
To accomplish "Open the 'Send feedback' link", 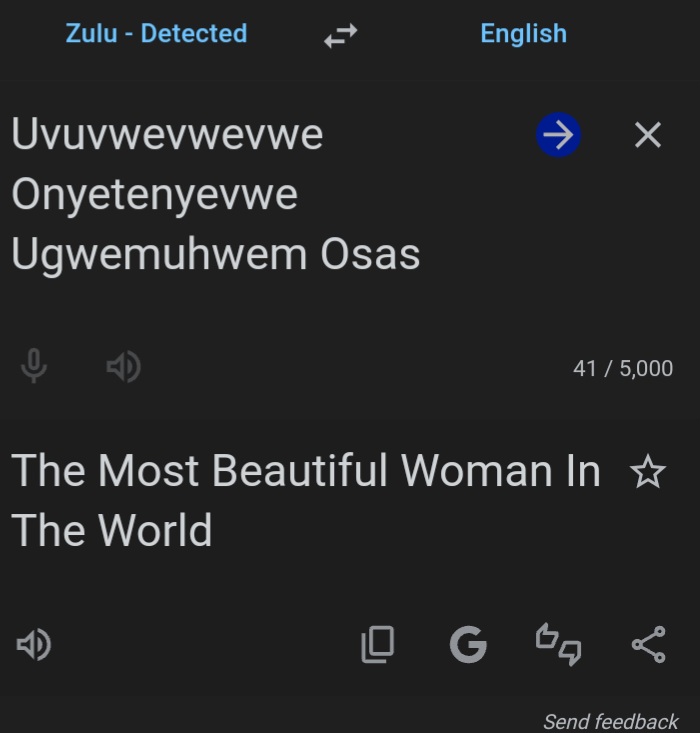I will coord(610,721).
